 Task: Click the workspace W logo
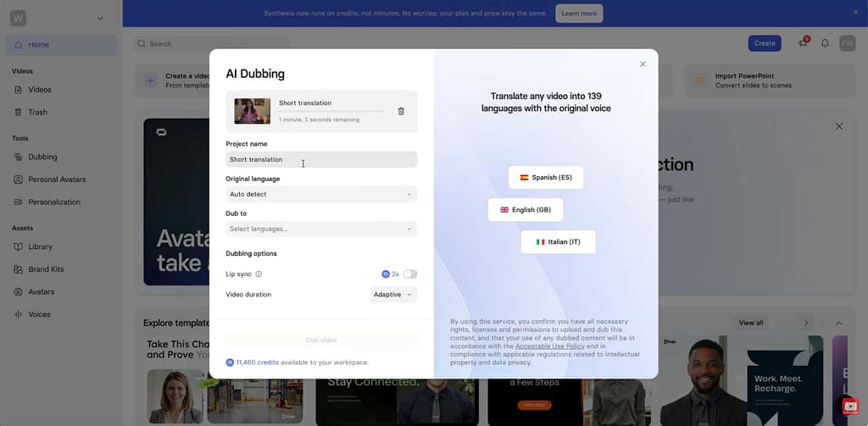click(19, 19)
